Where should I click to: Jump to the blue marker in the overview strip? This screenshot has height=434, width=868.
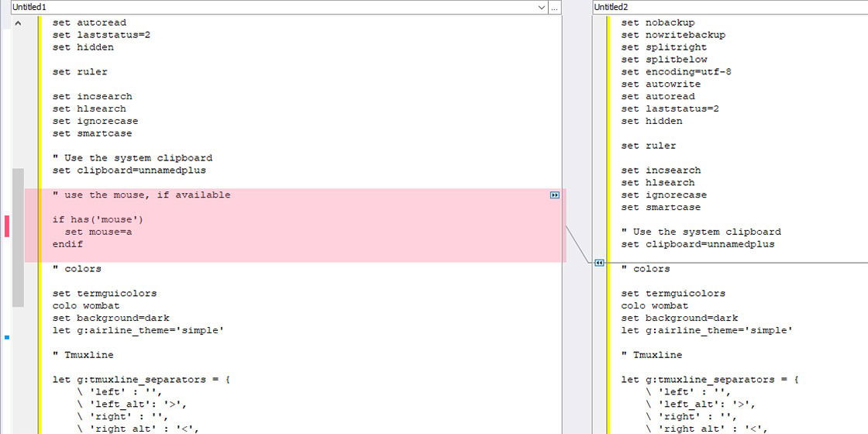7,336
